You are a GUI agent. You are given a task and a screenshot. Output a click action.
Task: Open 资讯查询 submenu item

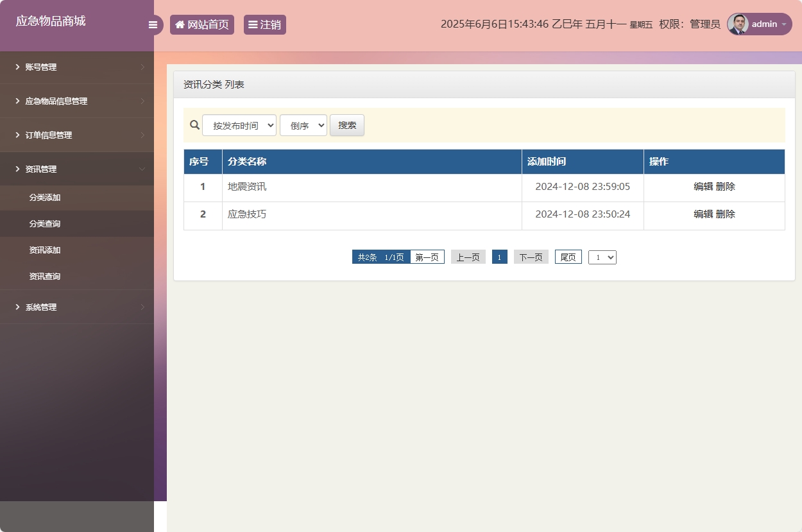(77, 277)
